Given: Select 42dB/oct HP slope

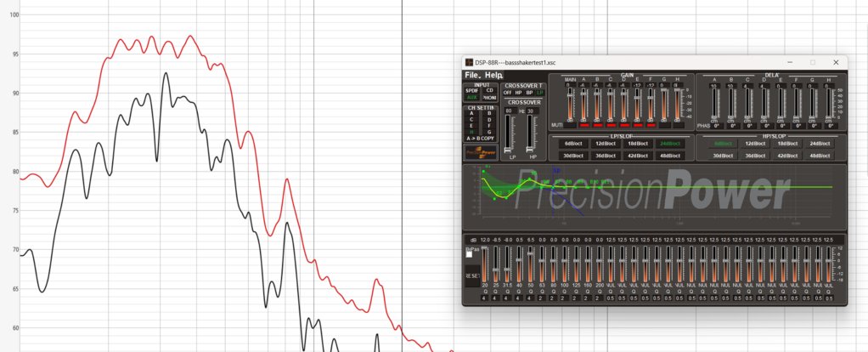Looking at the screenshot, I should [787, 156].
